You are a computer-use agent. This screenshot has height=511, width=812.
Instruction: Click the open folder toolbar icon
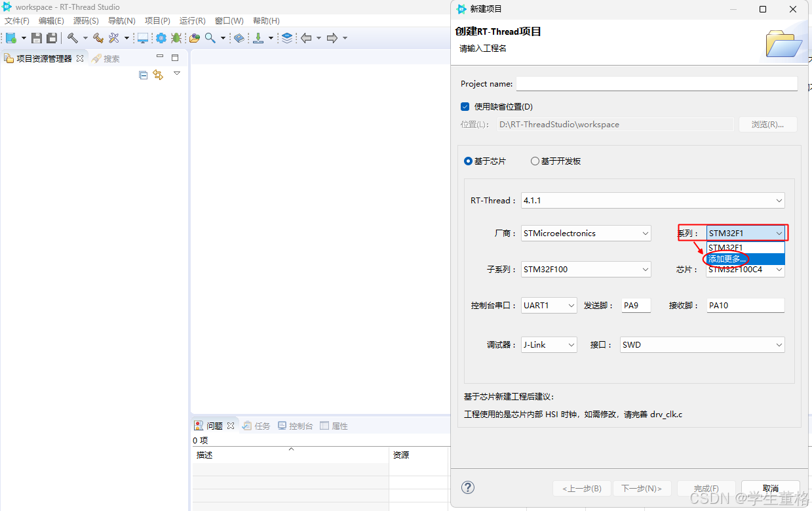195,38
